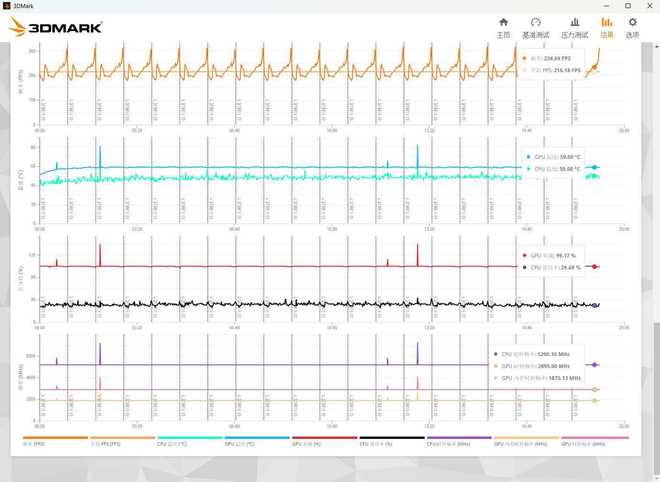Toggle the pink GPU clock (MHz) legend

[594, 441]
